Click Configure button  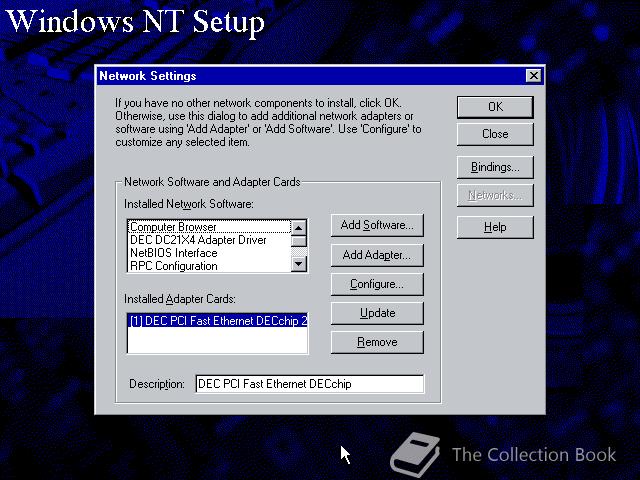coord(377,284)
